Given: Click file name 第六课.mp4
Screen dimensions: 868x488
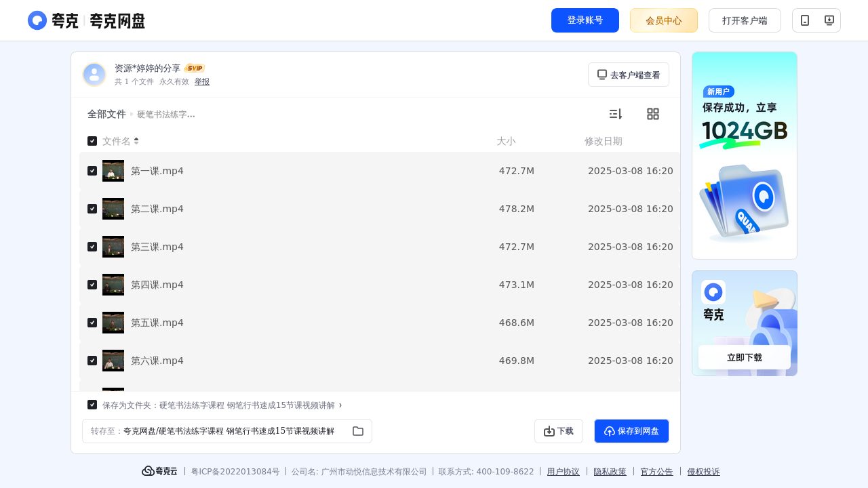Looking at the screenshot, I should (157, 361).
